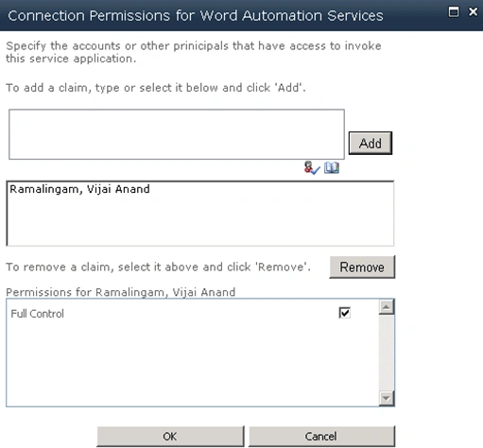483x448 pixels.
Task: Click the Add button
Action: click(371, 143)
